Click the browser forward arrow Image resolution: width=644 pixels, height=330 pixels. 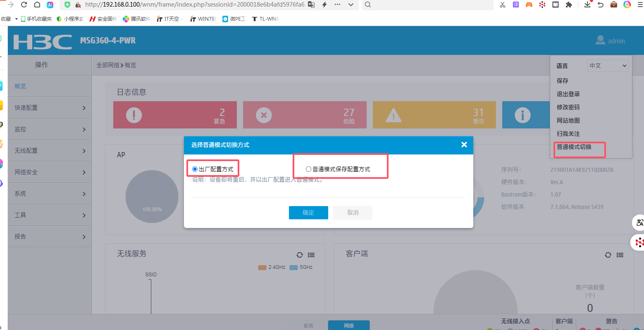pos(11,5)
